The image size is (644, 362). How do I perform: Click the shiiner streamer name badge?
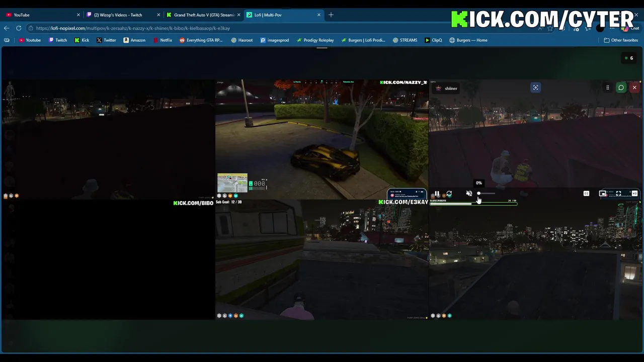tap(447, 88)
